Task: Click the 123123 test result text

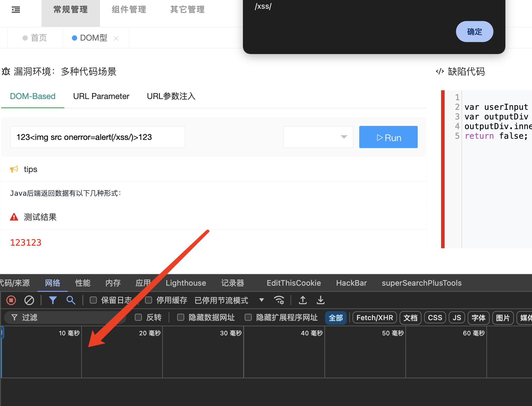Action: [x=26, y=242]
